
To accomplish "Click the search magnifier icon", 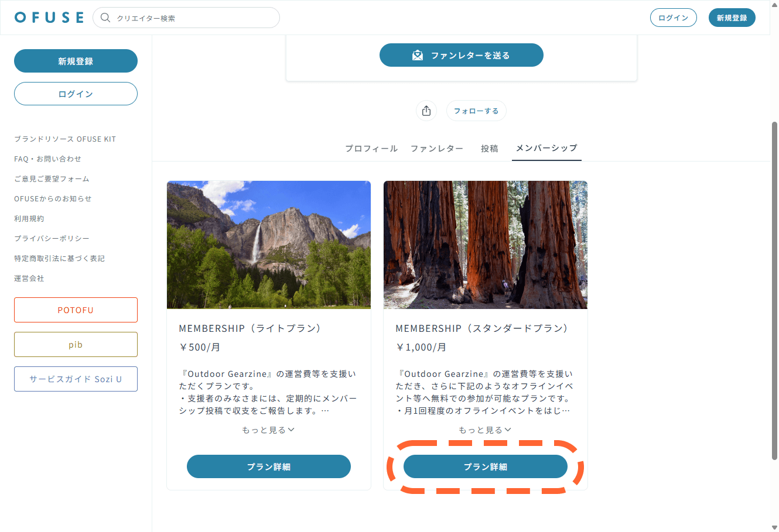I will tap(105, 18).
